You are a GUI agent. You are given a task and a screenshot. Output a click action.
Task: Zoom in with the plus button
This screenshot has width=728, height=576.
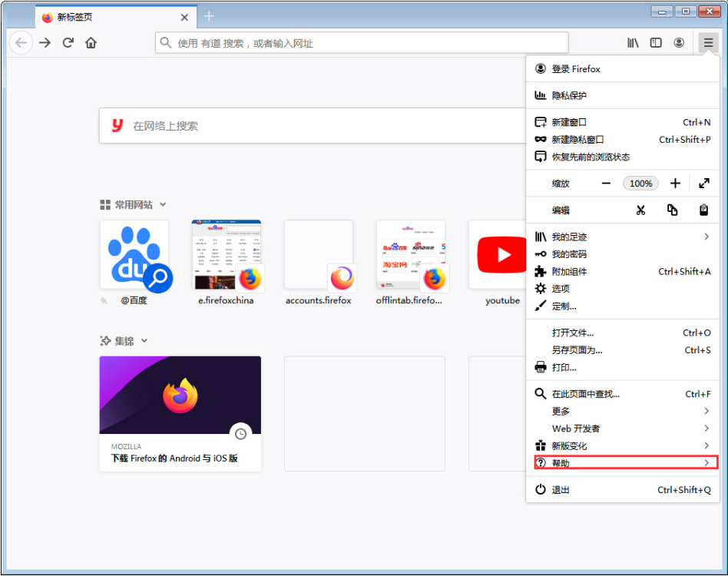[675, 184]
